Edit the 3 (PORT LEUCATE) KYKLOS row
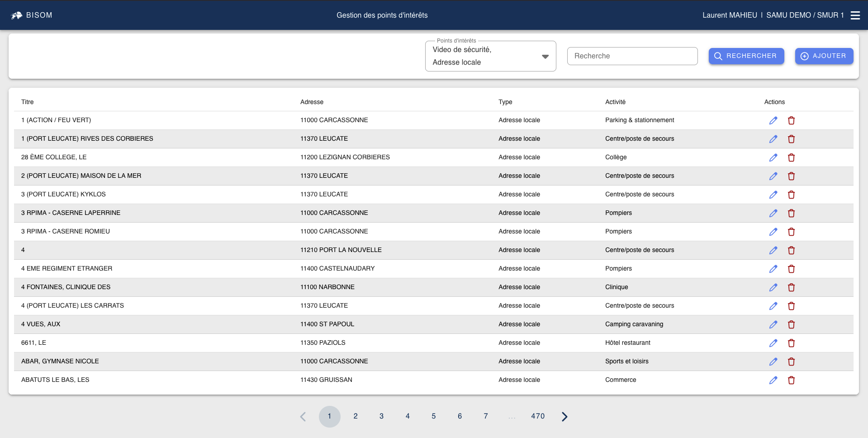Image resolution: width=868 pixels, height=438 pixels. [773, 195]
